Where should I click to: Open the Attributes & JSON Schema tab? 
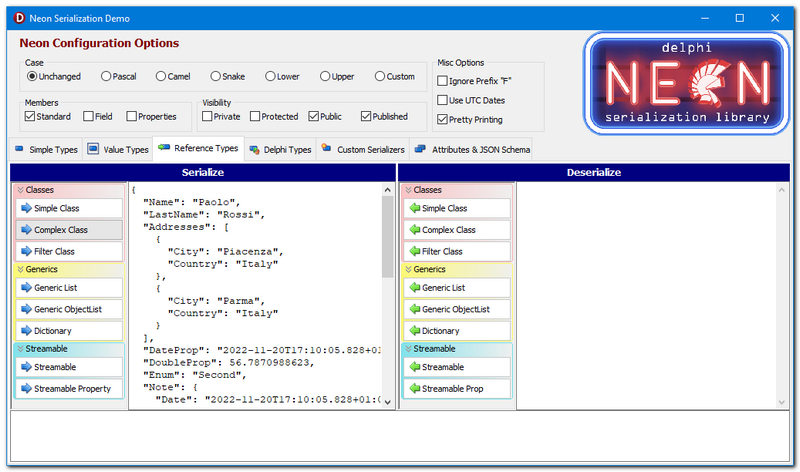point(472,149)
